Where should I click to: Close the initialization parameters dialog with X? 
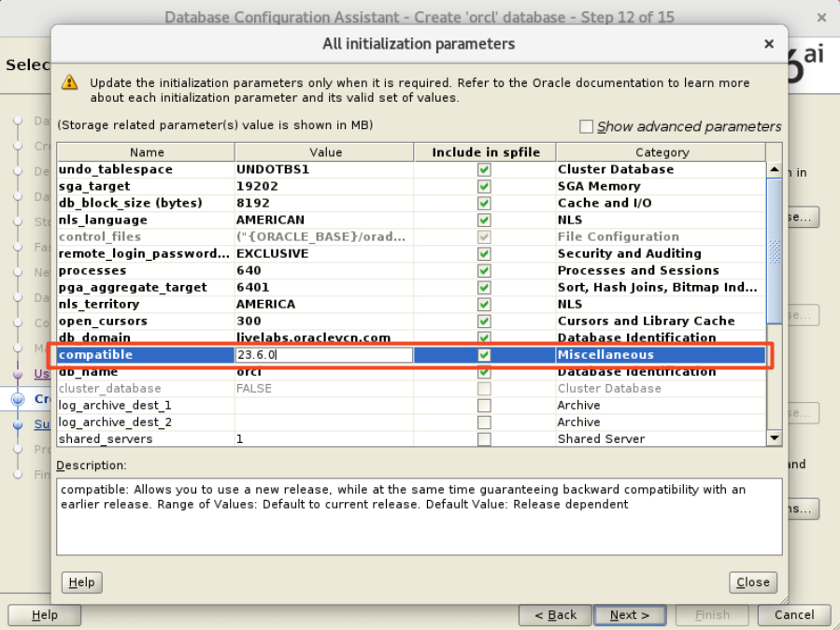[x=768, y=44]
